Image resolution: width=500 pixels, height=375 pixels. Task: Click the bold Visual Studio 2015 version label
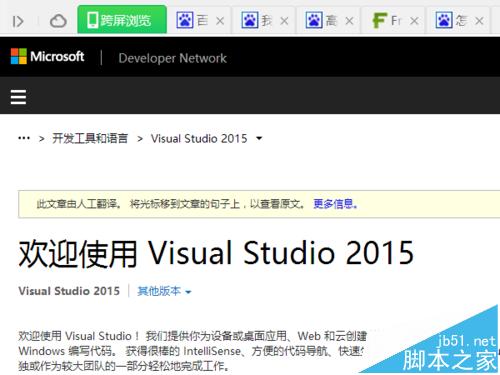(69, 291)
